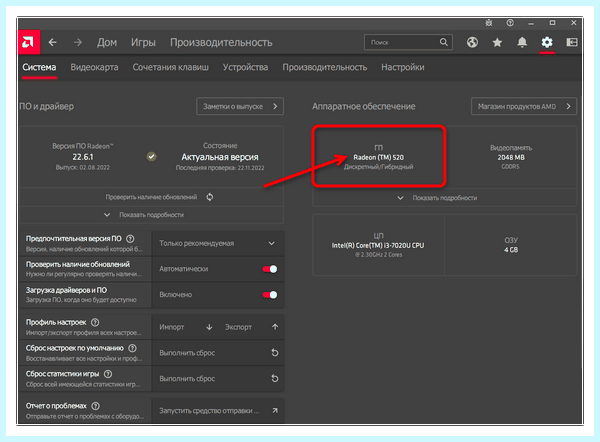
Task: Switch to Производительность settings tab
Action: [324, 67]
